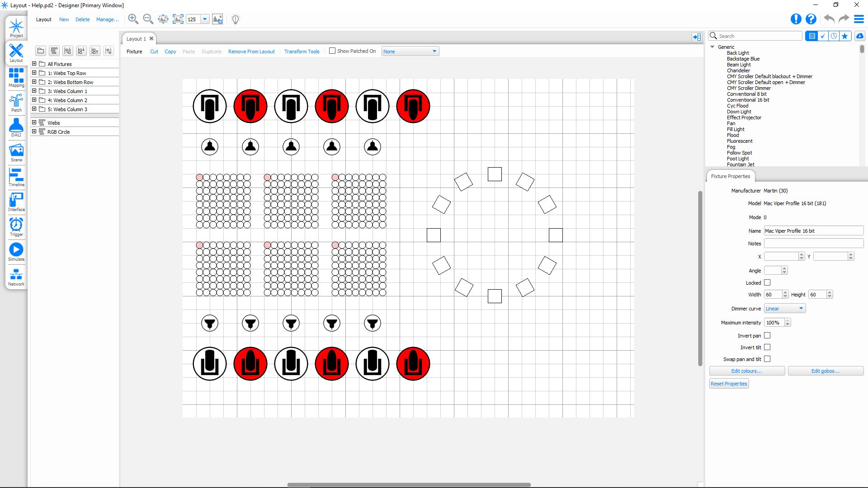Click the Reset Properties button
The width and height of the screenshot is (868, 488).
(x=729, y=384)
